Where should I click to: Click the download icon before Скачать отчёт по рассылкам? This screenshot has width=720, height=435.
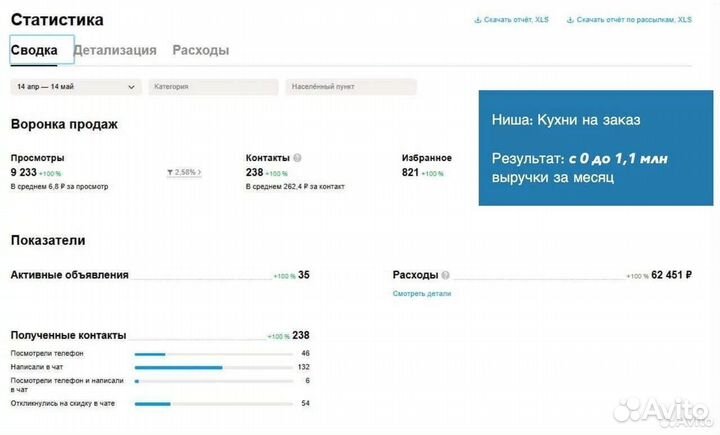[x=570, y=20]
